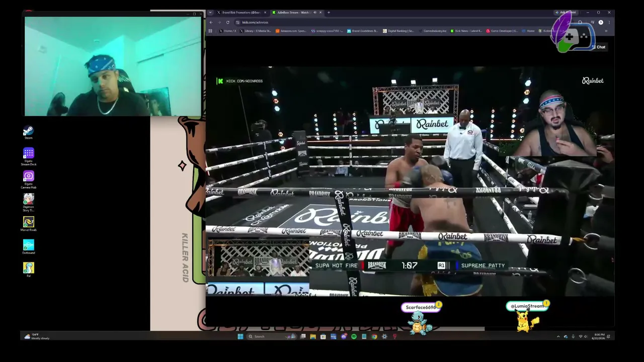
Task: Open the Chrome profile avatar menu
Action: (601, 22)
